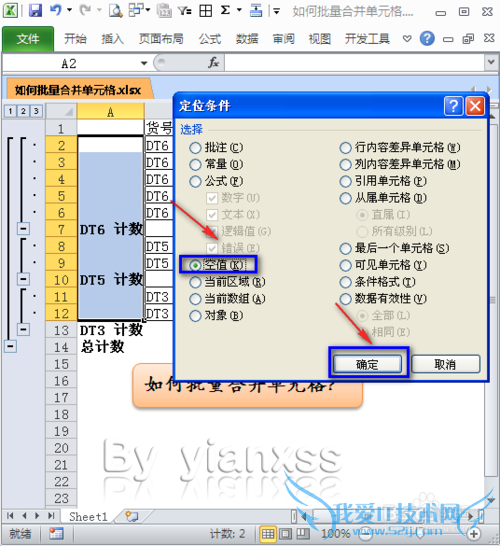Click the Excel application logo icon
Image resolution: width=500 pixels, height=546 pixels.
click(x=10, y=10)
